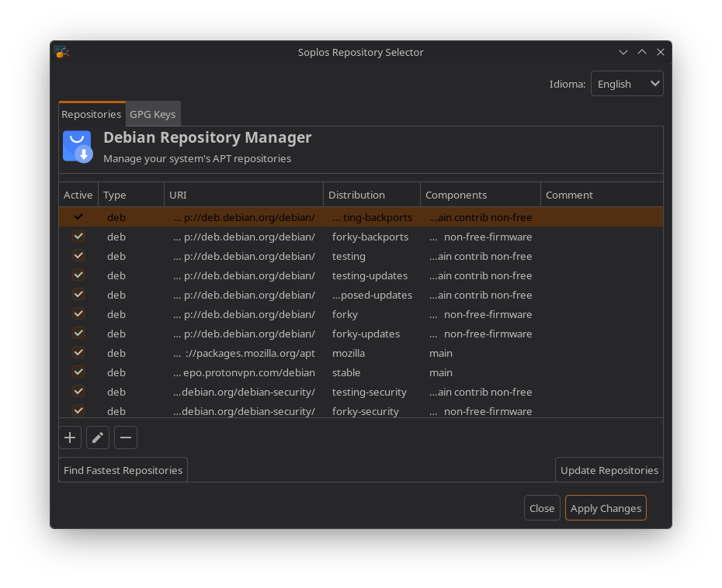Click the Debian Repository Manager bag icon
This screenshot has height=588, width=722.
78,146
